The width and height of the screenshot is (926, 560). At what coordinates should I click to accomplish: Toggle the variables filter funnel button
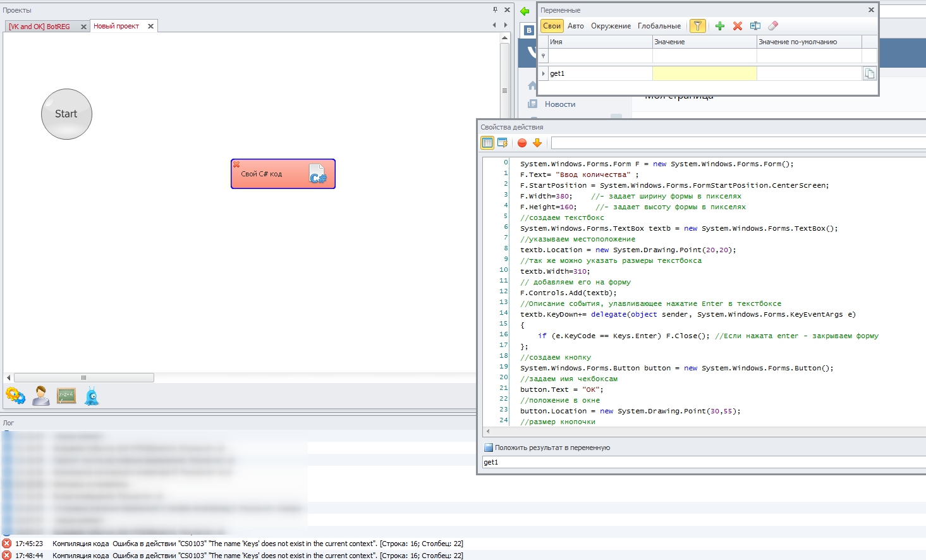click(697, 26)
